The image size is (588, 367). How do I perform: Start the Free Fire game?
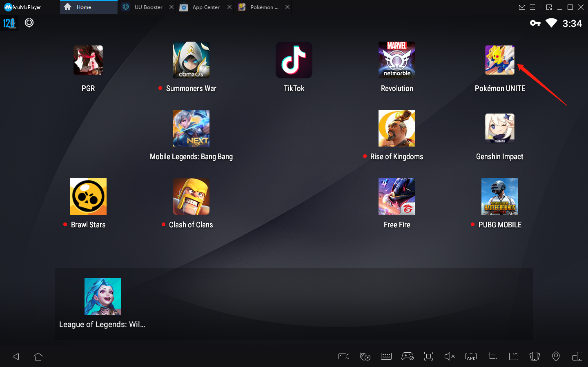click(x=397, y=196)
